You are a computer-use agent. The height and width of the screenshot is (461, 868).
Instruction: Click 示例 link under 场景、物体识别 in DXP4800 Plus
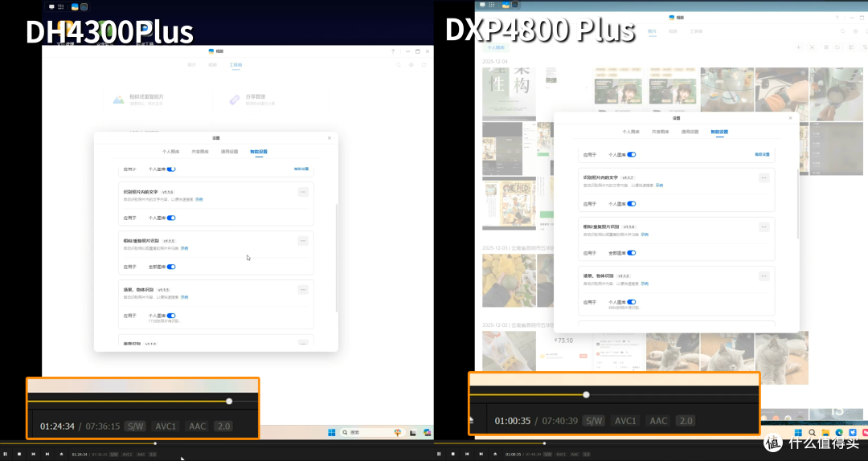coord(645,284)
